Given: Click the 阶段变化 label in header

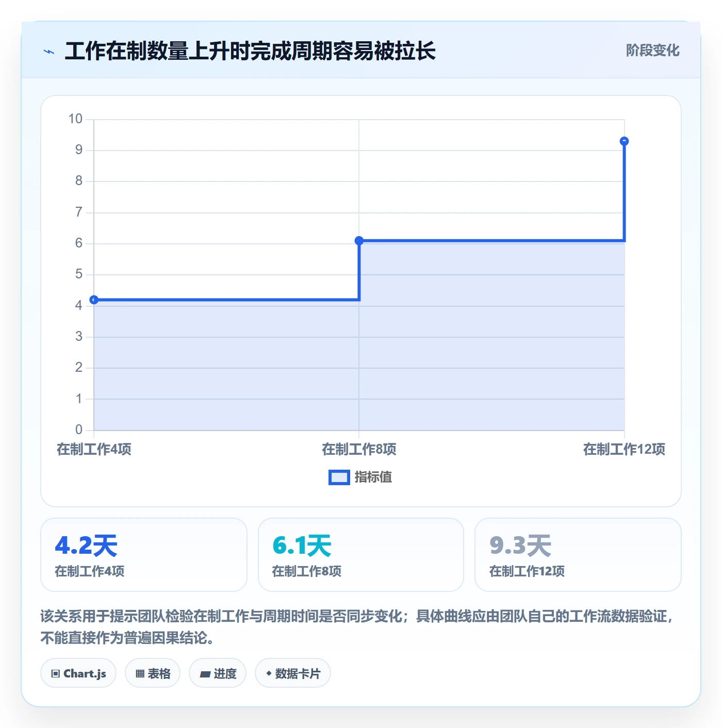Looking at the screenshot, I should click(x=652, y=50).
